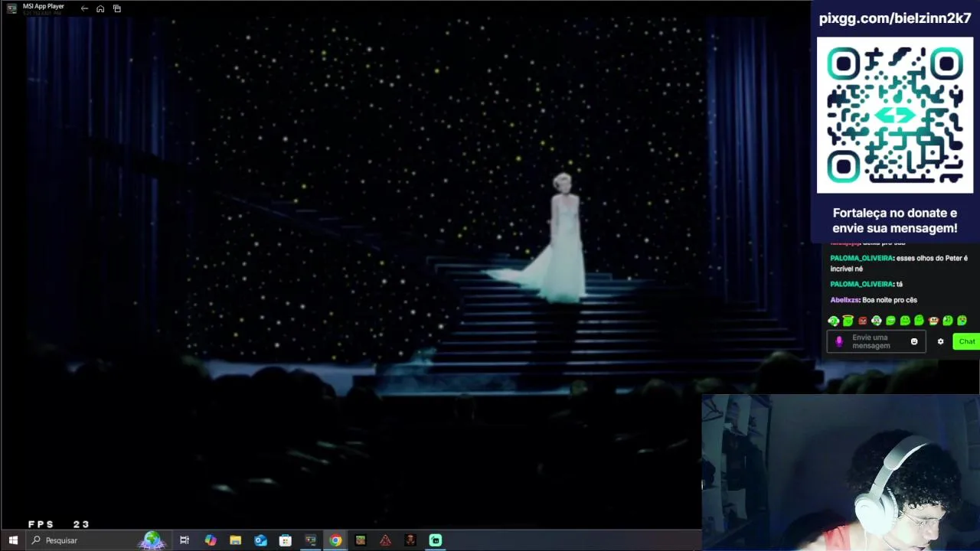
Task: Click the Envie uma mensagem input field
Action: 877,342
